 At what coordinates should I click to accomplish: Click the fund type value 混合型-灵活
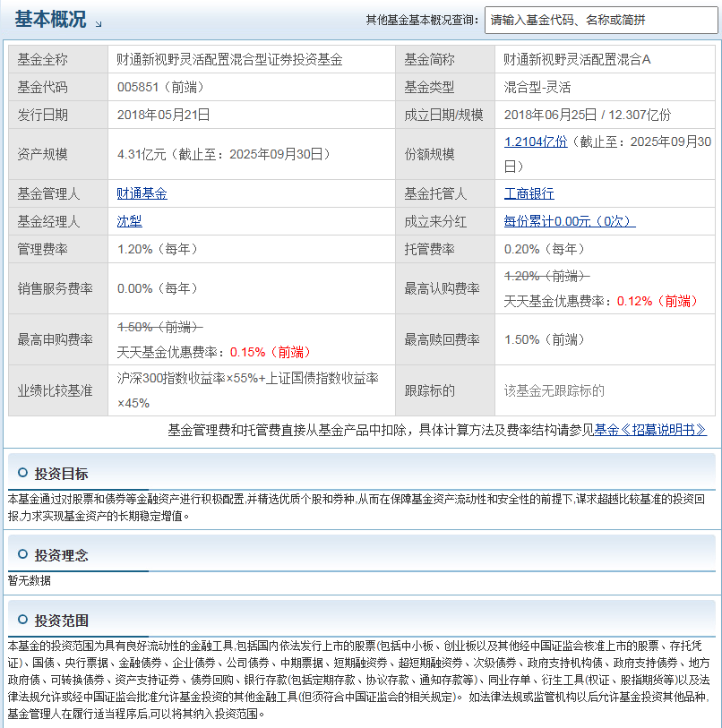pos(537,87)
